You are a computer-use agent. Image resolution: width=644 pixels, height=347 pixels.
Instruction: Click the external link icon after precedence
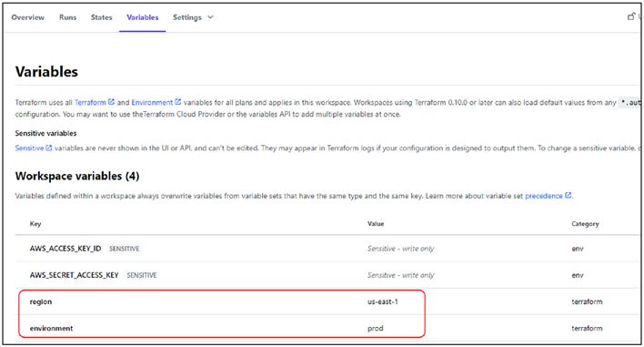[x=568, y=195]
